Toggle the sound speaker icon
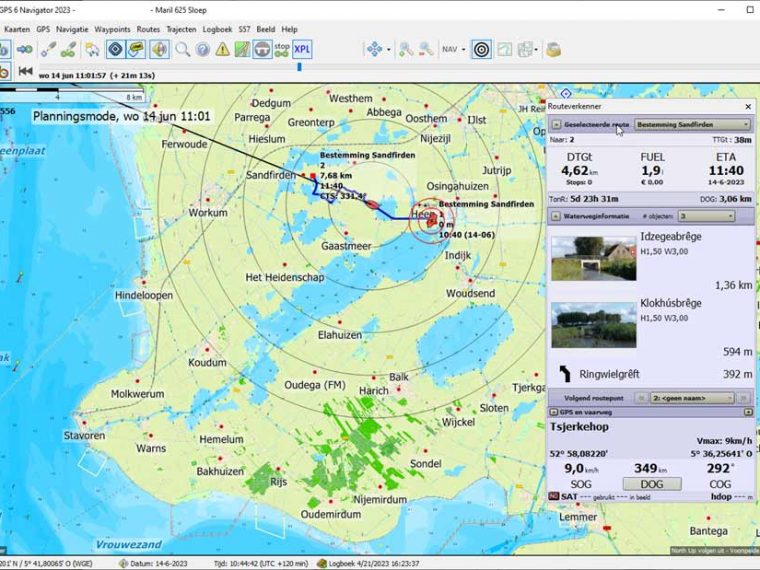This screenshot has width=760, height=570. pyautogui.click(x=160, y=49)
